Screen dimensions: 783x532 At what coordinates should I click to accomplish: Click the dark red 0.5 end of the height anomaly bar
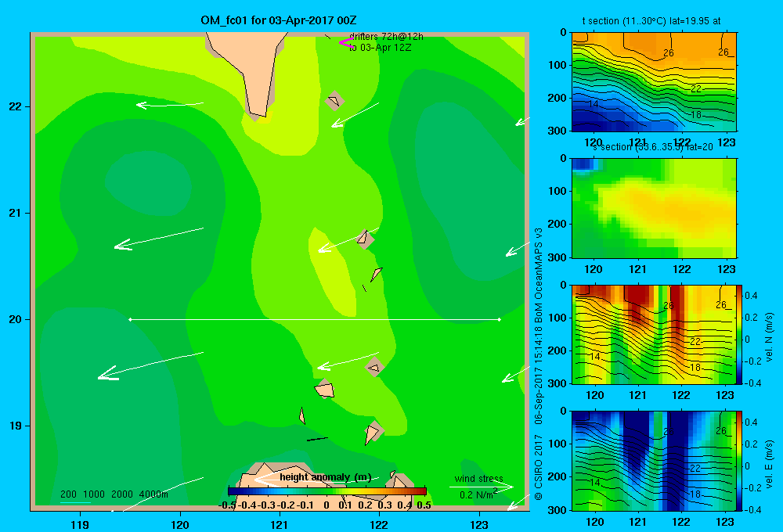(x=423, y=491)
